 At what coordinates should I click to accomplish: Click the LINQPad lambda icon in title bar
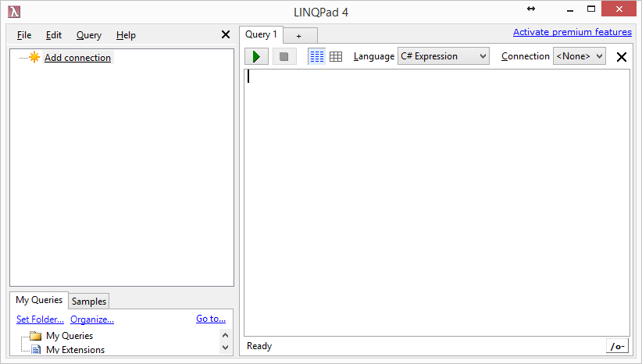point(14,12)
